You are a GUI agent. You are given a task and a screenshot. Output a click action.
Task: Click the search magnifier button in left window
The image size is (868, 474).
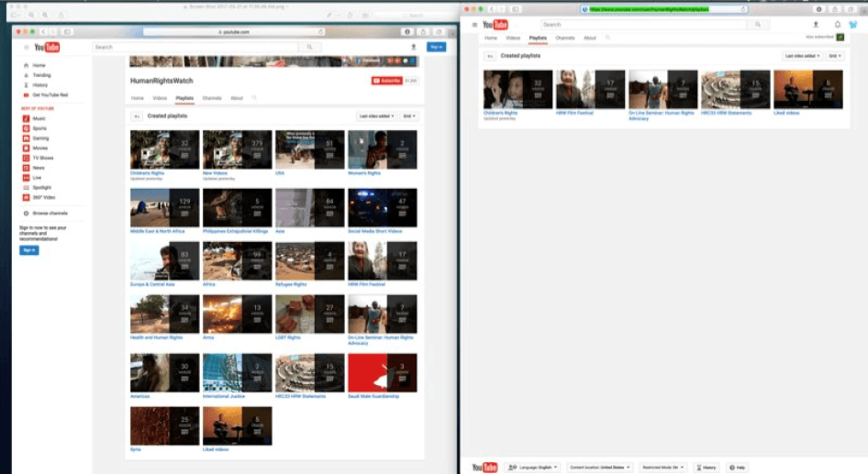[309, 47]
